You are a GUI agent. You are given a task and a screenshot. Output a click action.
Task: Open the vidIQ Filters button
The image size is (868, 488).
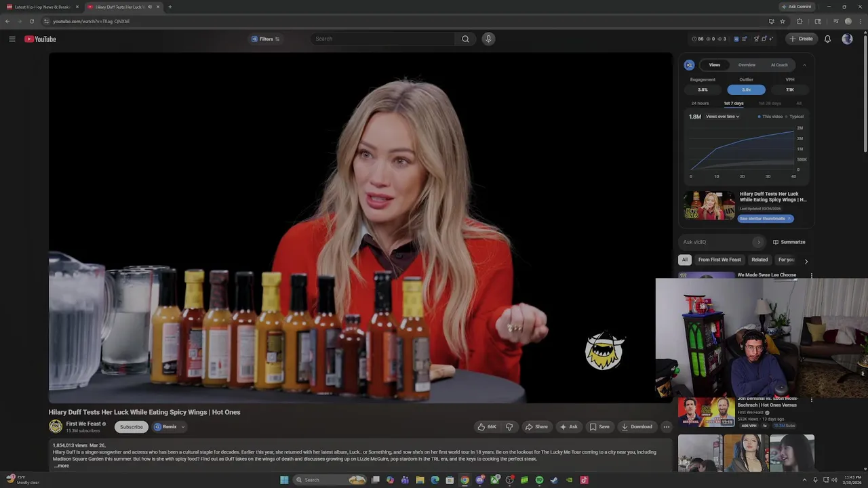tap(265, 39)
